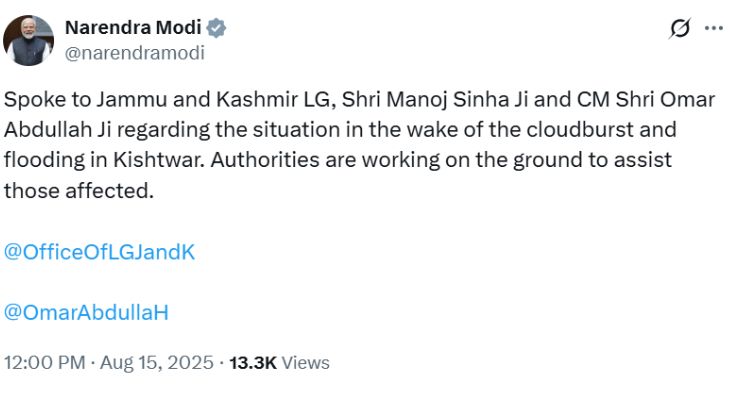This screenshot has height=400, width=730.
Task: Open the three-dot More options menu
Action: [712, 29]
